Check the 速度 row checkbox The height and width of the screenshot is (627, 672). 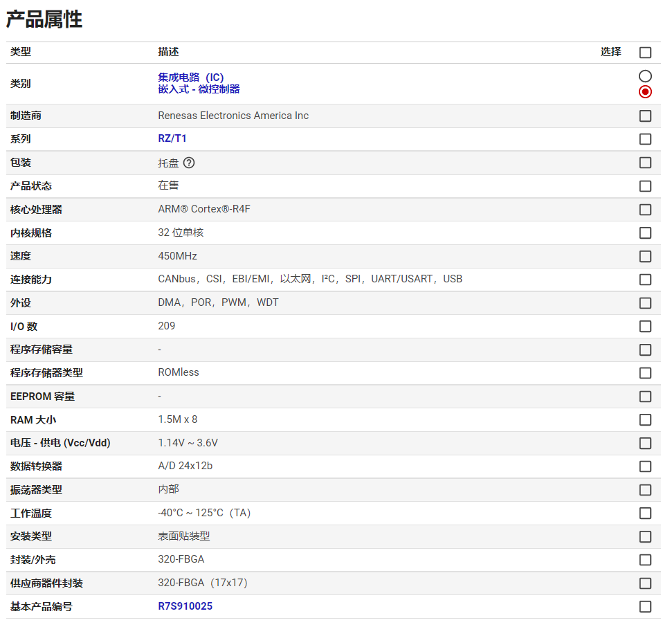645,256
